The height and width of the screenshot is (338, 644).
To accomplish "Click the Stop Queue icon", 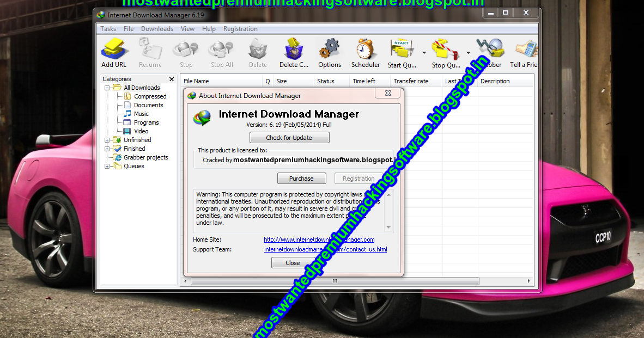I will point(446,49).
